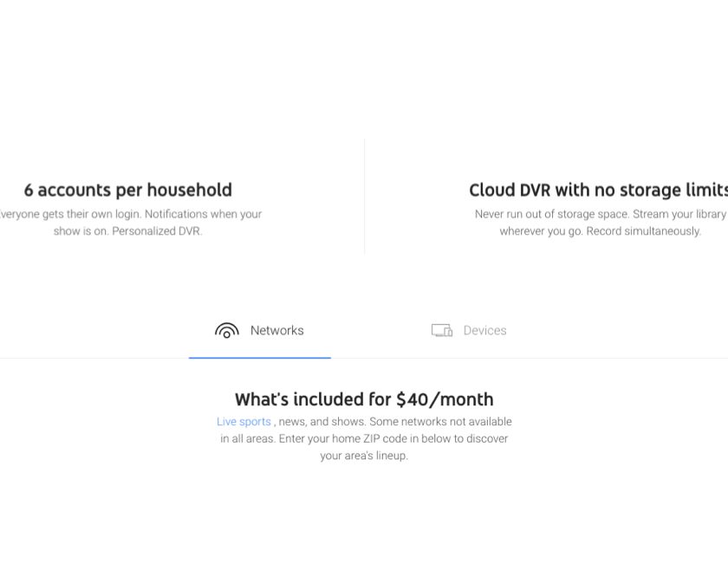Switch to the Networks tab label
The image size is (728, 583).
click(276, 330)
